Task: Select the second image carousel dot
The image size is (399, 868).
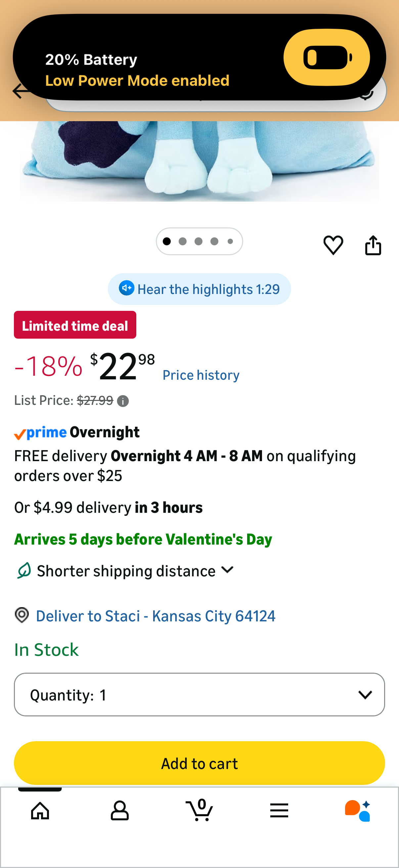Action: [183, 241]
